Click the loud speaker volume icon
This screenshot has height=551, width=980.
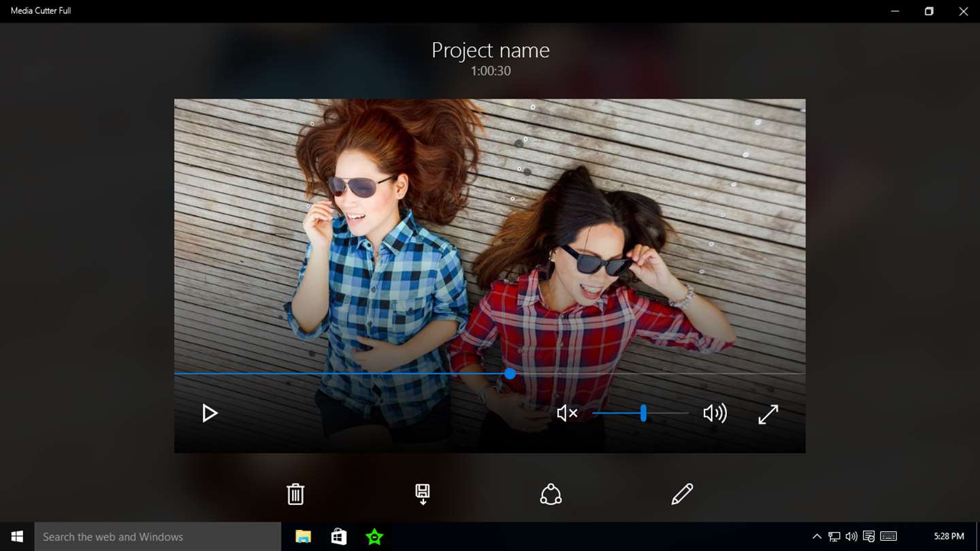pyautogui.click(x=715, y=413)
